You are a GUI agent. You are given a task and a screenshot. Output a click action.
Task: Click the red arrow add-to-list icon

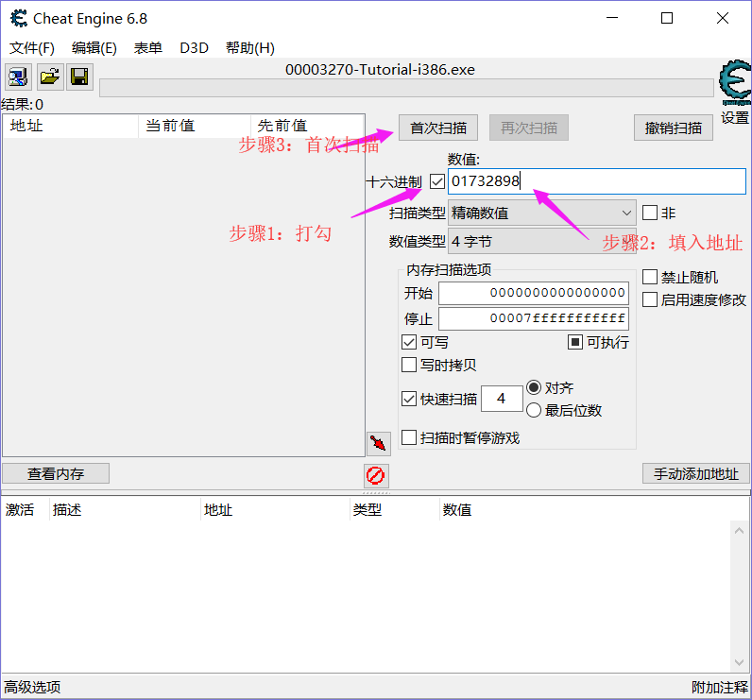[x=379, y=443]
